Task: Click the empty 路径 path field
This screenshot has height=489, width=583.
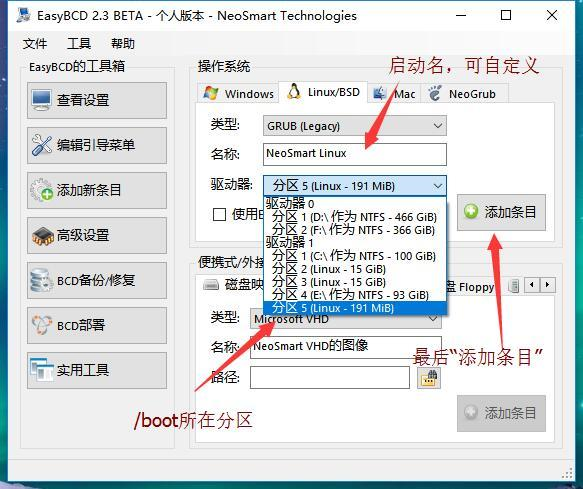Action: pyautogui.click(x=330, y=377)
